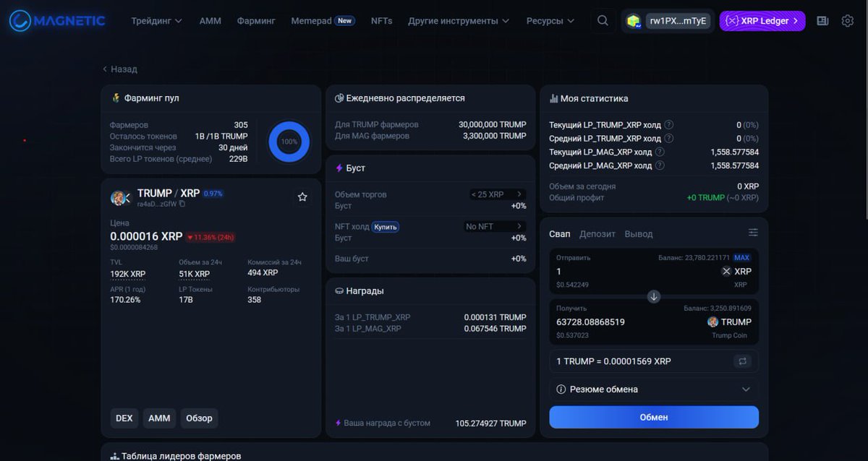This screenshot has height=461, width=868.
Task: Open the news panel icon in header
Action: [822, 21]
